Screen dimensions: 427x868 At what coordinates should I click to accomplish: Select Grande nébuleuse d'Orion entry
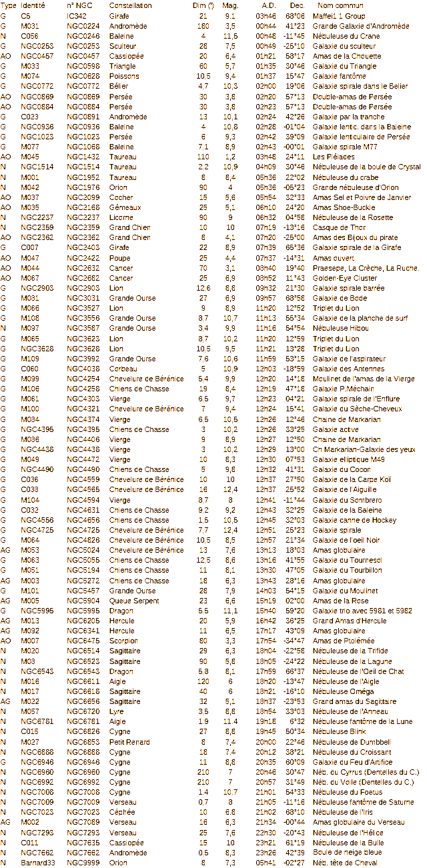coord(351,187)
